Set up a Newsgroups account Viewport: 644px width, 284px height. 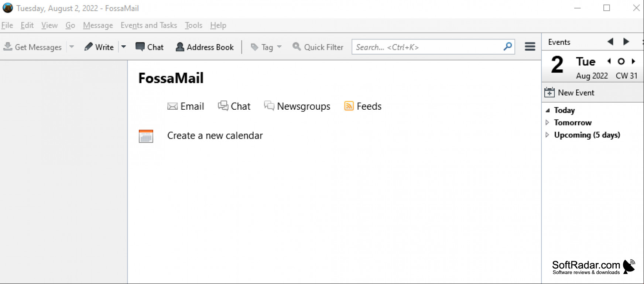click(x=297, y=106)
